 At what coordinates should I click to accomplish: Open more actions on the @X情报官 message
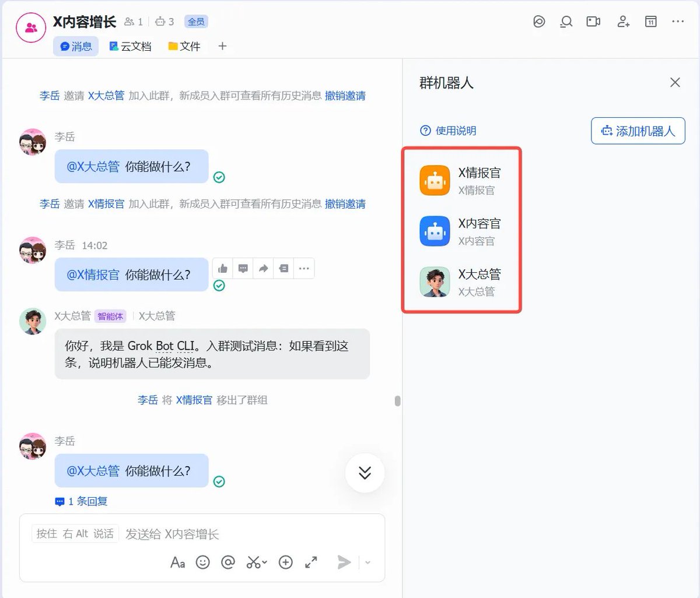[x=304, y=269]
